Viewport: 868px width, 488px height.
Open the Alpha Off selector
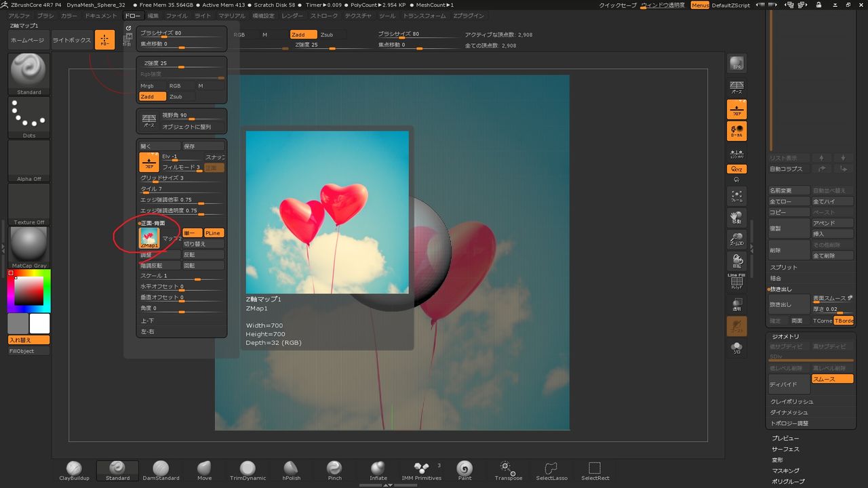pyautogui.click(x=29, y=161)
